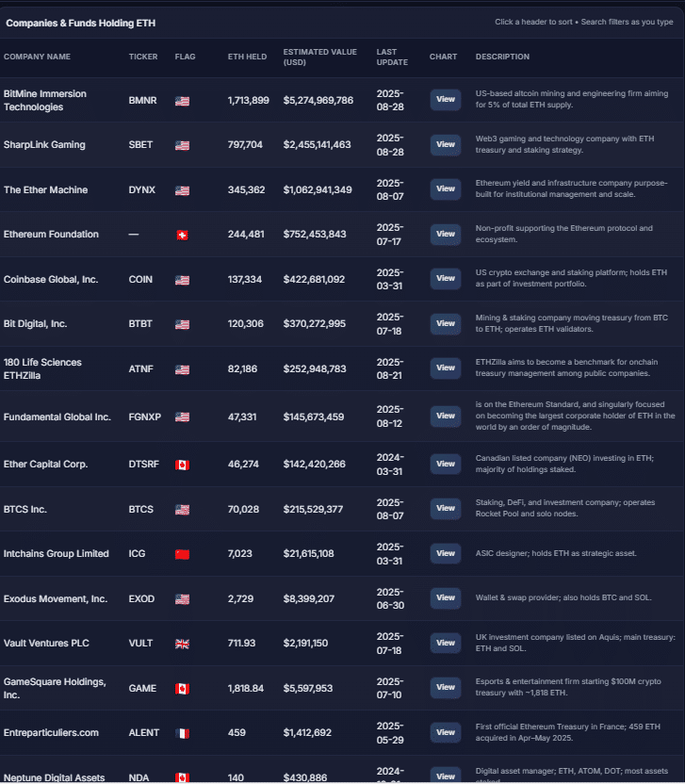The image size is (685, 784).
Task: Select the Fundamental Global Inc. company name
Action: pyautogui.click(x=57, y=416)
